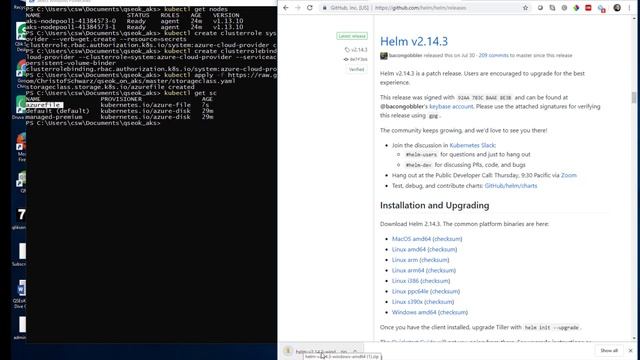The width and height of the screenshot is (640, 360).
Task: Bookmark this page with the star icon
Action: (525, 8)
